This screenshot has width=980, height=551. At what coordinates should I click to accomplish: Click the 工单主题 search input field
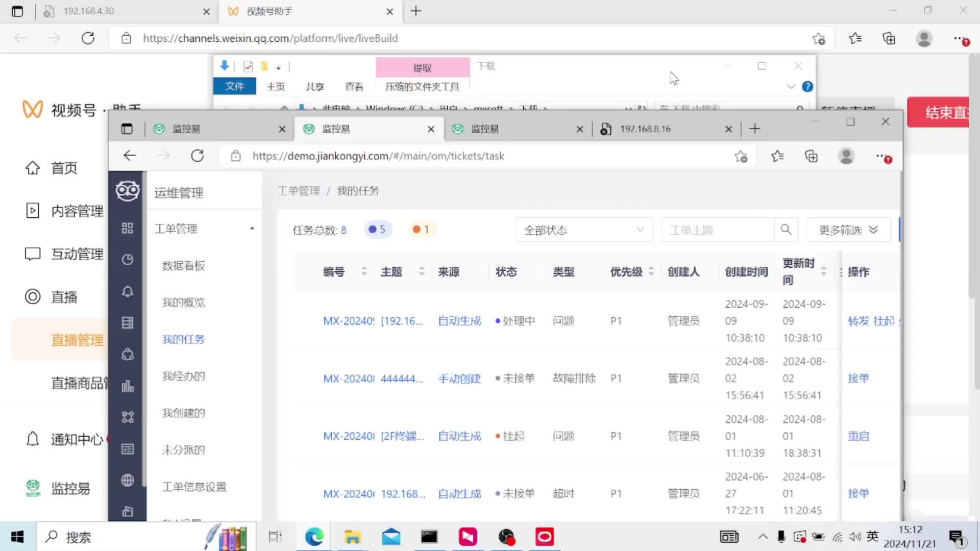coord(717,230)
